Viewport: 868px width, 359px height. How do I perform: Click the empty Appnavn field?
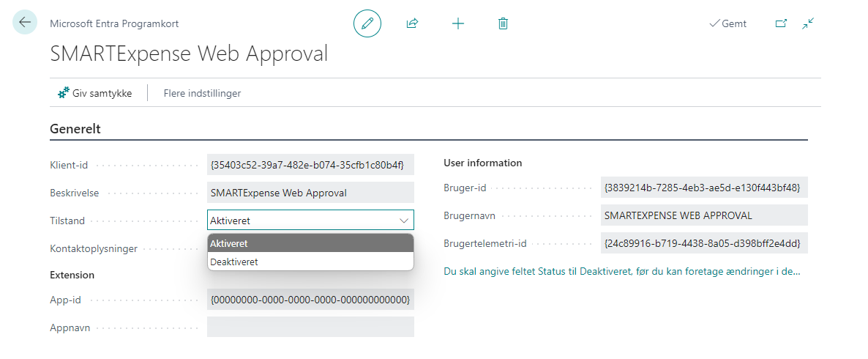[x=310, y=327]
